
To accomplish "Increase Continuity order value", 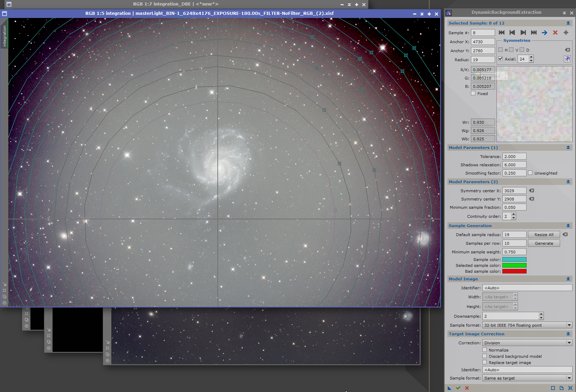I will [514, 214].
